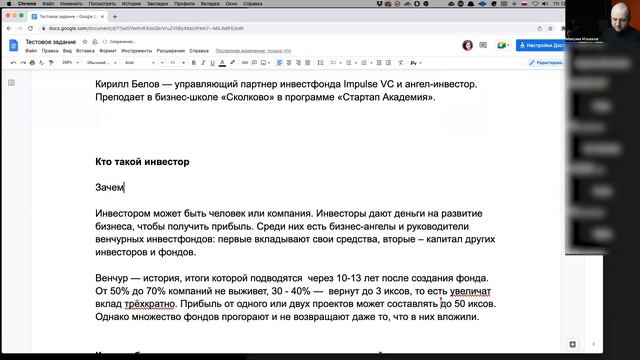Align text to the right
The width and height of the screenshot is (640, 360).
(x=298, y=63)
